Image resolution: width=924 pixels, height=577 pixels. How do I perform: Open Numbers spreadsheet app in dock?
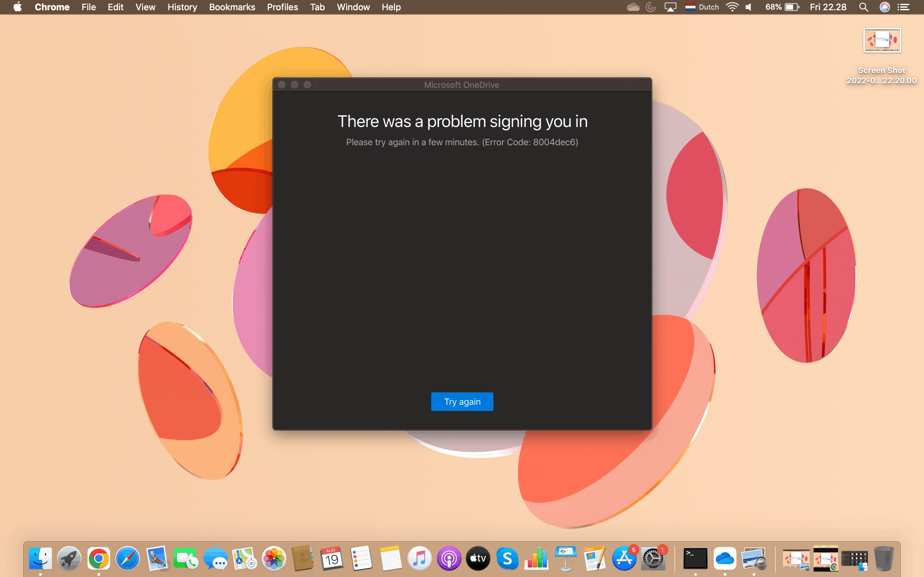[x=537, y=558]
